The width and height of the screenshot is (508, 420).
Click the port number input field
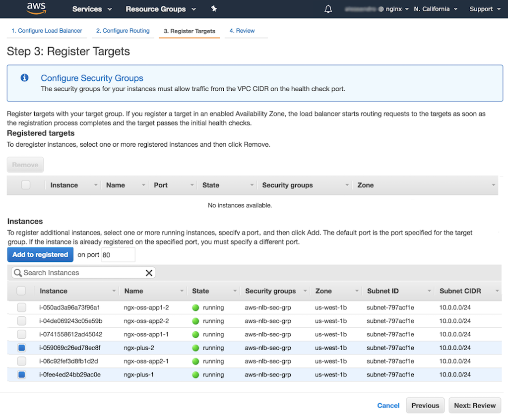pyautogui.click(x=118, y=255)
